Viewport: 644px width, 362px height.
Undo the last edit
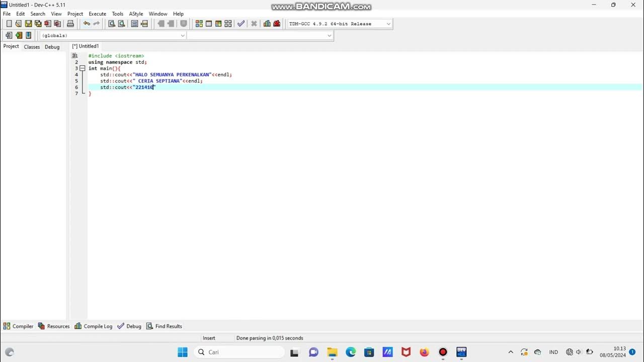click(87, 24)
